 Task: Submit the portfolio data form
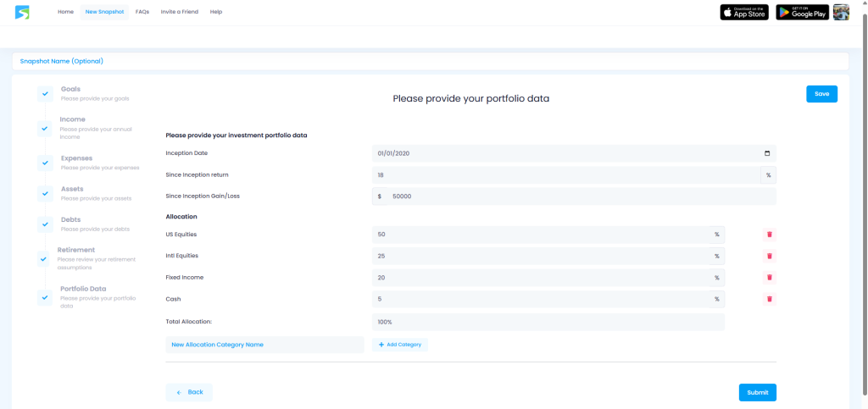757,392
